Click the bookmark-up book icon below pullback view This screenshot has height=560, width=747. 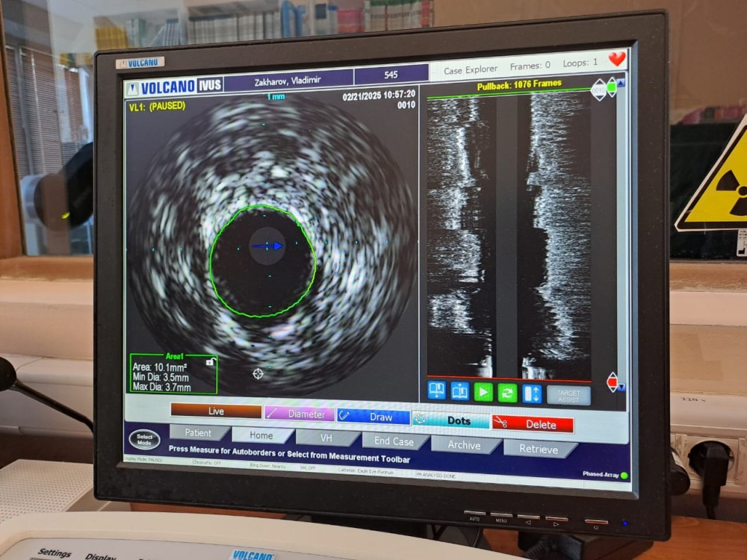pyautogui.click(x=459, y=393)
